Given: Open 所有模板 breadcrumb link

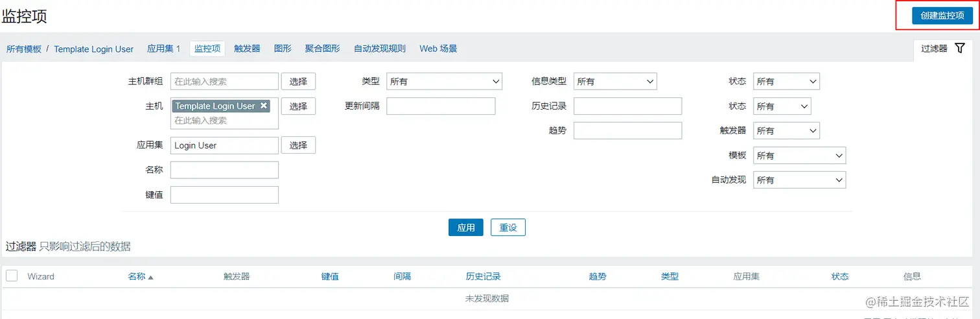Looking at the screenshot, I should 24,49.
